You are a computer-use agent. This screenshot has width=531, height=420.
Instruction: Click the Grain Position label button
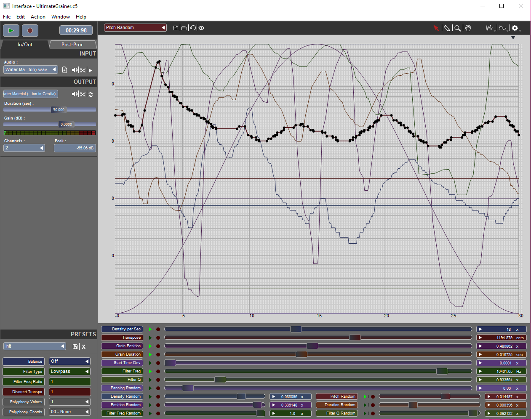[122, 346]
